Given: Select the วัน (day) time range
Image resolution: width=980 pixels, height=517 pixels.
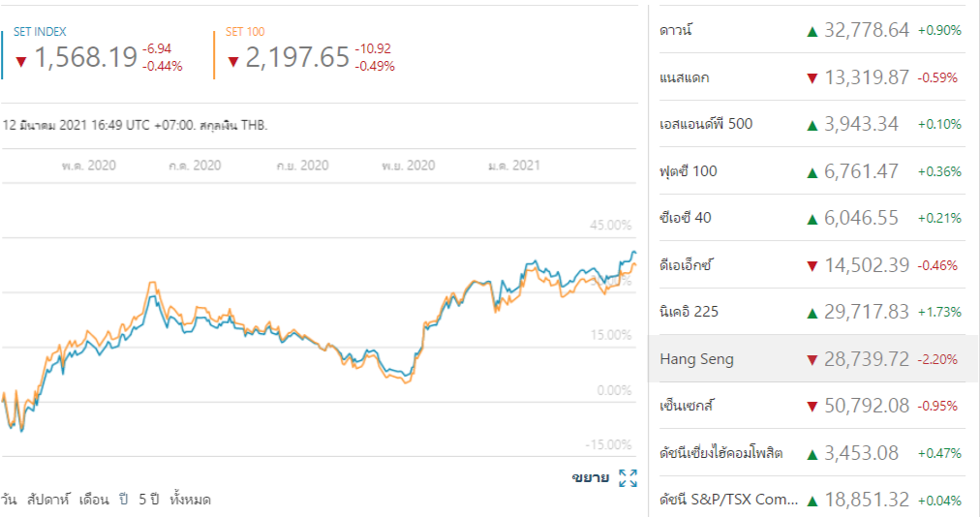Looking at the screenshot, I should 10,500.
